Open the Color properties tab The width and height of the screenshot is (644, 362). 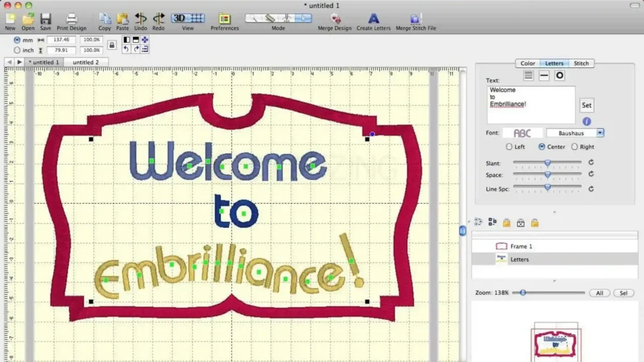click(528, 63)
